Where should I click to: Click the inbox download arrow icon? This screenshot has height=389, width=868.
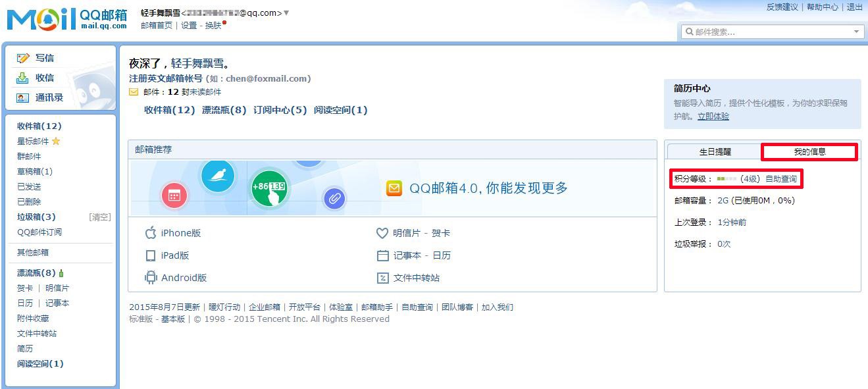pos(23,78)
